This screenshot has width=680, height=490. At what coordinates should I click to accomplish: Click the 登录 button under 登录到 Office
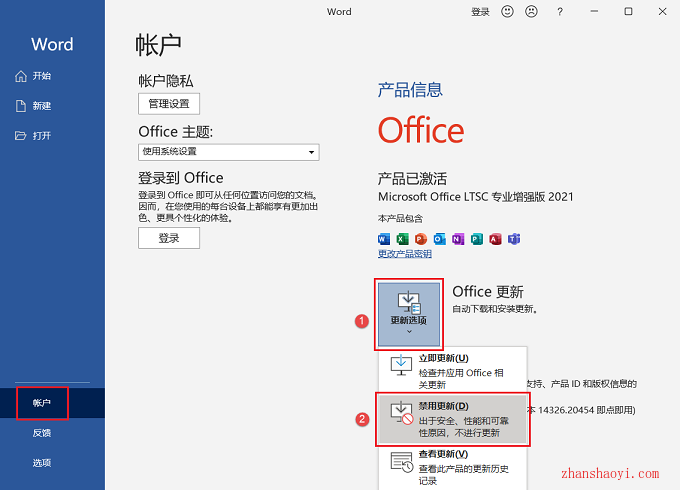click(169, 238)
